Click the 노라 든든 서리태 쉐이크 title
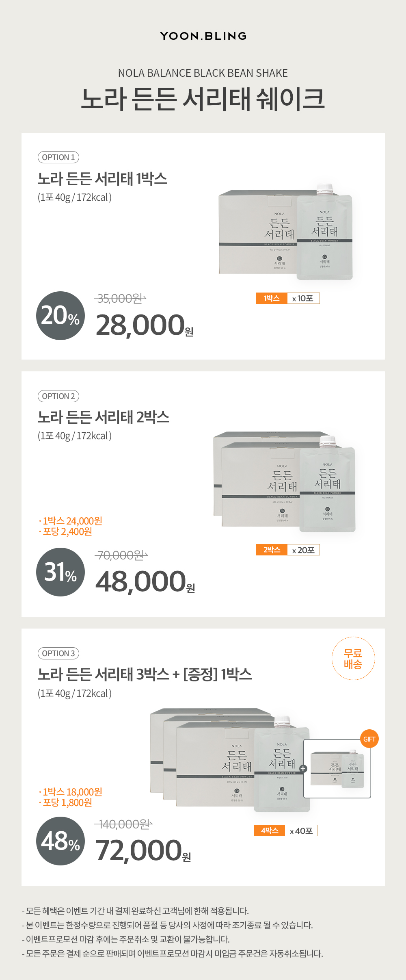This screenshot has height=980, width=406. coord(203,99)
